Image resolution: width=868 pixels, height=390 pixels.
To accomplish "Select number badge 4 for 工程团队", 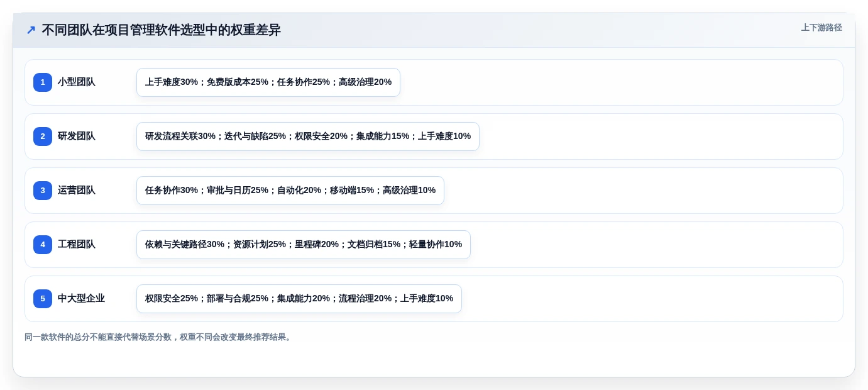I will click(43, 245).
